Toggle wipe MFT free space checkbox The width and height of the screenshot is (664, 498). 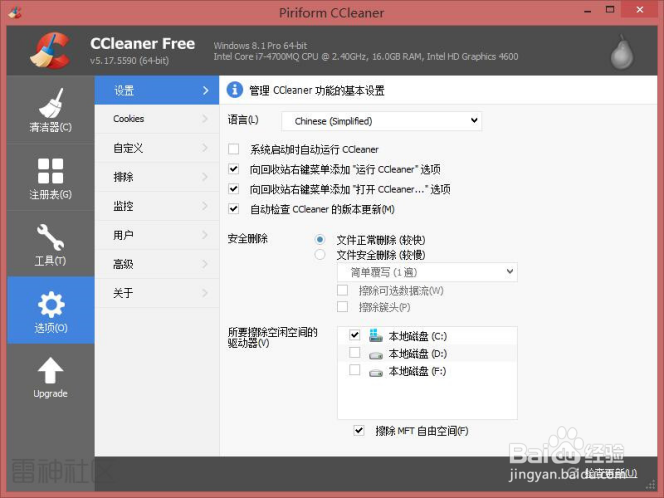[x=359, y=430]
